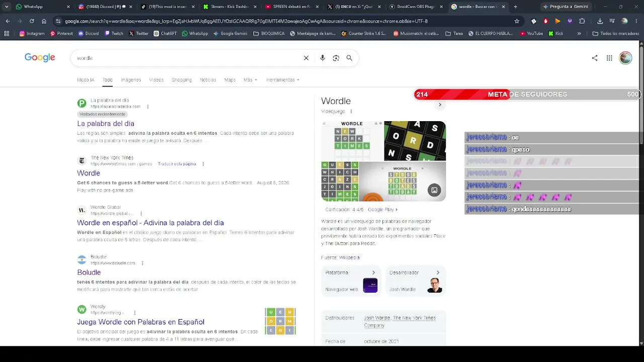Show the hidden bookmarks overflow chevron

pyautogui.click(x=579, y=34)
